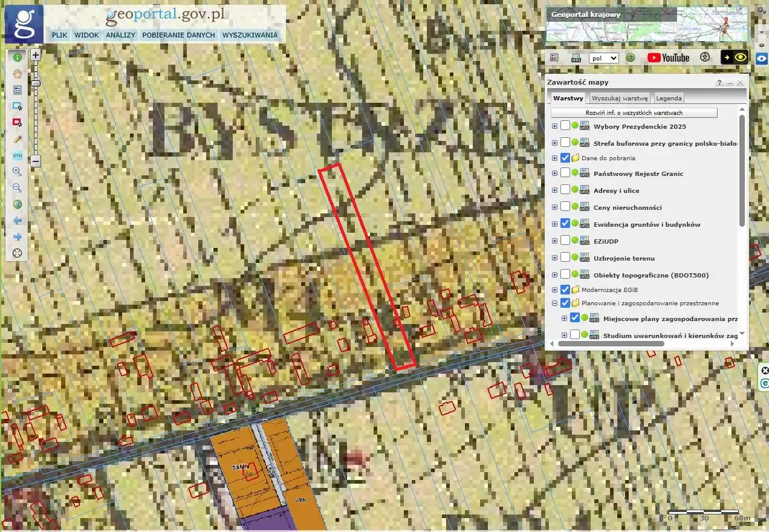
Task: Switch to the Legenda tab
Action: 669,98
